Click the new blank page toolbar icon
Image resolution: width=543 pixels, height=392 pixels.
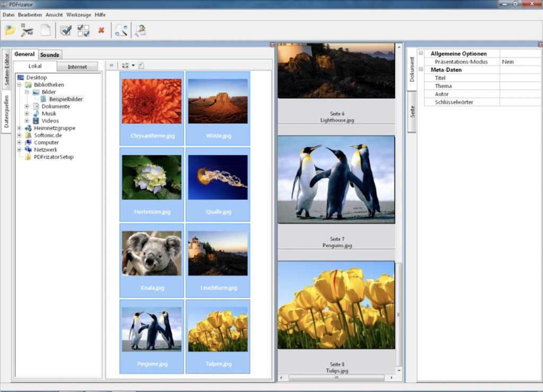[x=46, y=30]
